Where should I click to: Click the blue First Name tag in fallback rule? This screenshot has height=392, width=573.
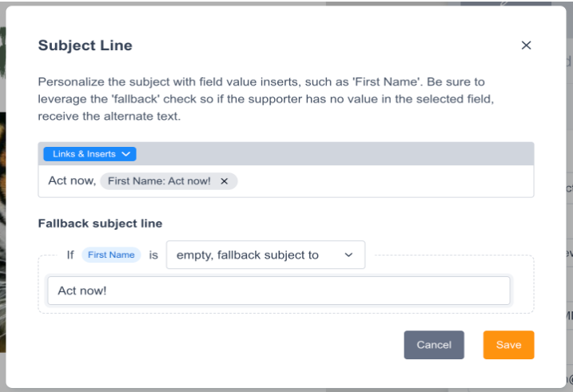111,255
